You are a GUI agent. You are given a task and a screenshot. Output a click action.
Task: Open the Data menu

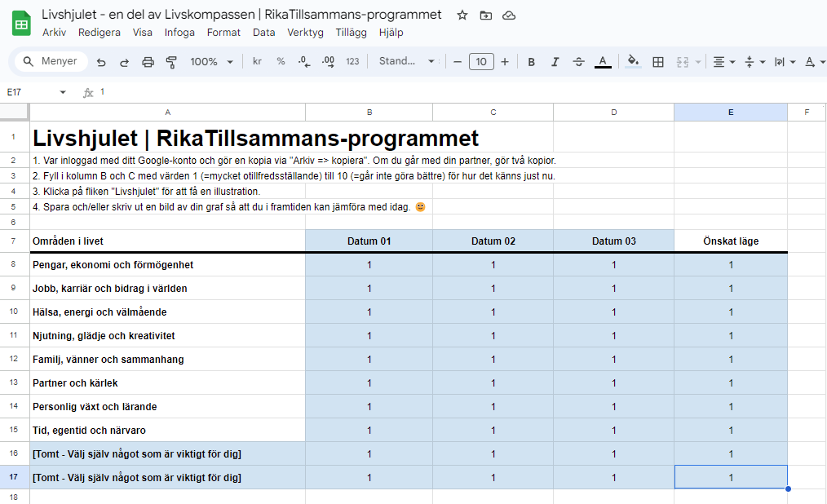(263, 32)
